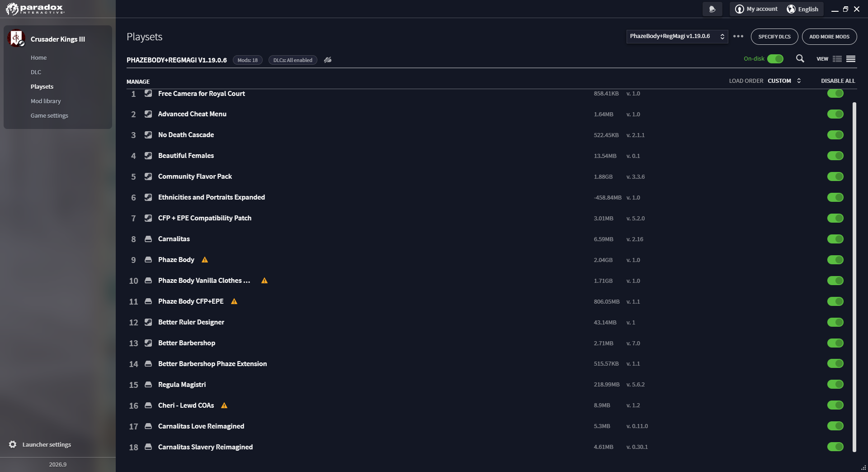Disable the Advanced Cheat Menu mod
The image size is (868, 472).
click(835, 114)
